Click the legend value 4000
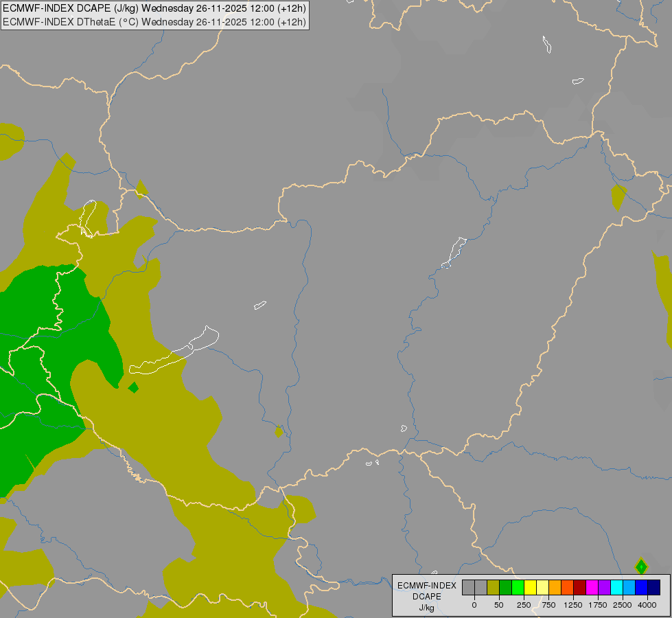This screenshot has height=618, width=672. [x=647, y=605]
